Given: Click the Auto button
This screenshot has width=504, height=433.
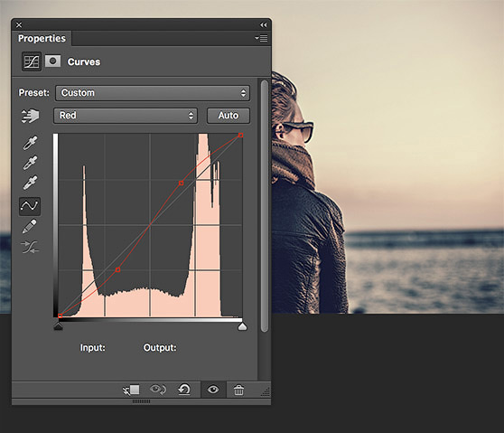Looking at the screenshot, I should coord(229,116).
